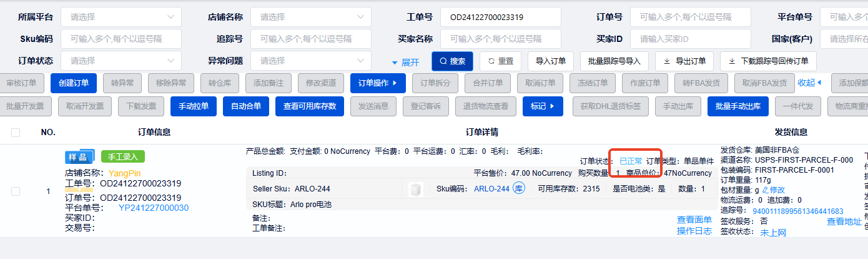Screen dimensions: 868x259
Task: Click the 查看可用库存数 button
Action: point(310,106)
